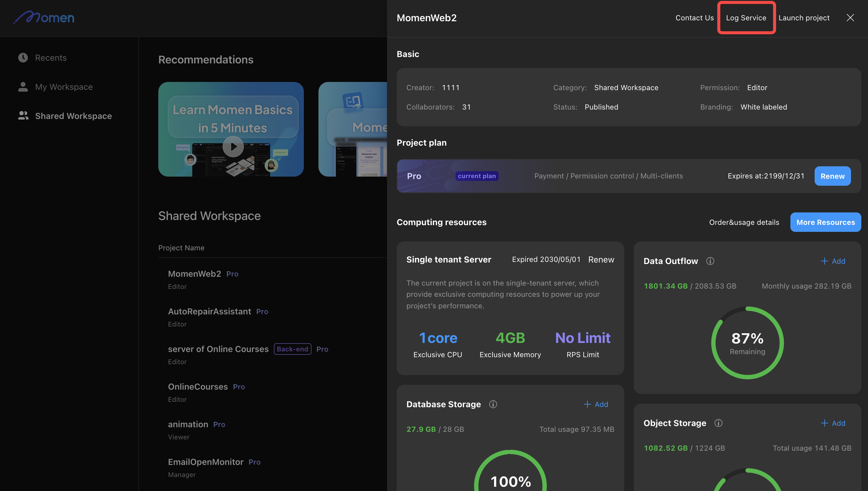Play the Learn Momen Basics video

click(x=233, y=147)
